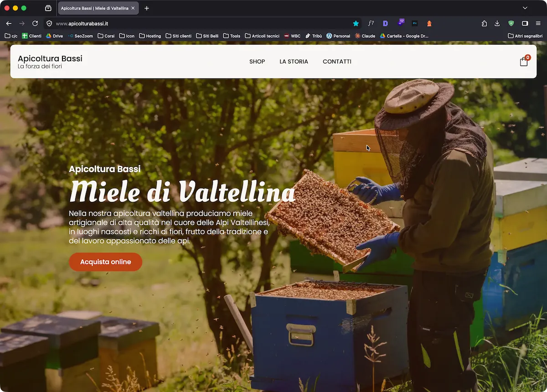Go to LA STORIA page
The image size is (547, 392).
click(x=294, y=62)
